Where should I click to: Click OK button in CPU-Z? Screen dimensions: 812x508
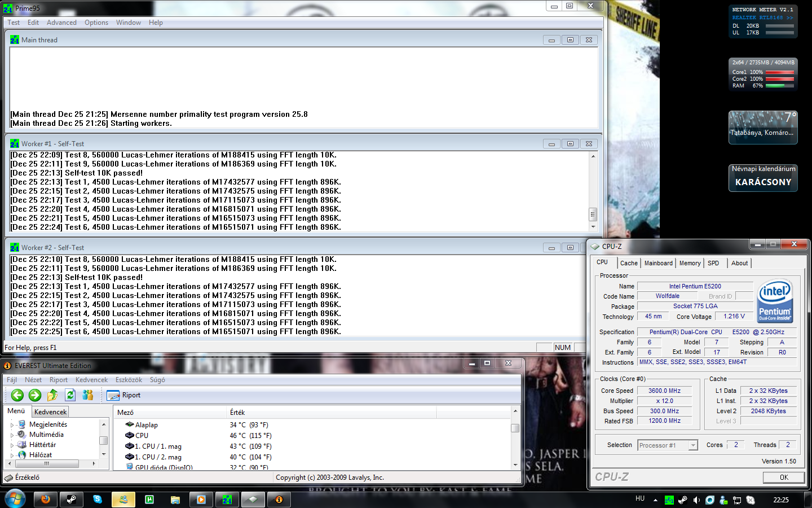click(784, 478)
